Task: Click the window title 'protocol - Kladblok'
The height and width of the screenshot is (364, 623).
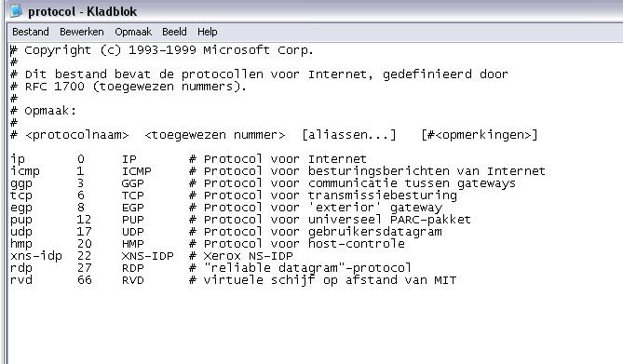Action: point(83,11)
